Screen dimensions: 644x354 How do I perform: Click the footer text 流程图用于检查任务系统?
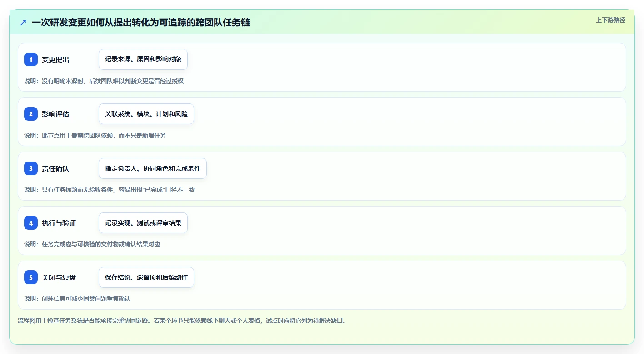click(182, 320)
